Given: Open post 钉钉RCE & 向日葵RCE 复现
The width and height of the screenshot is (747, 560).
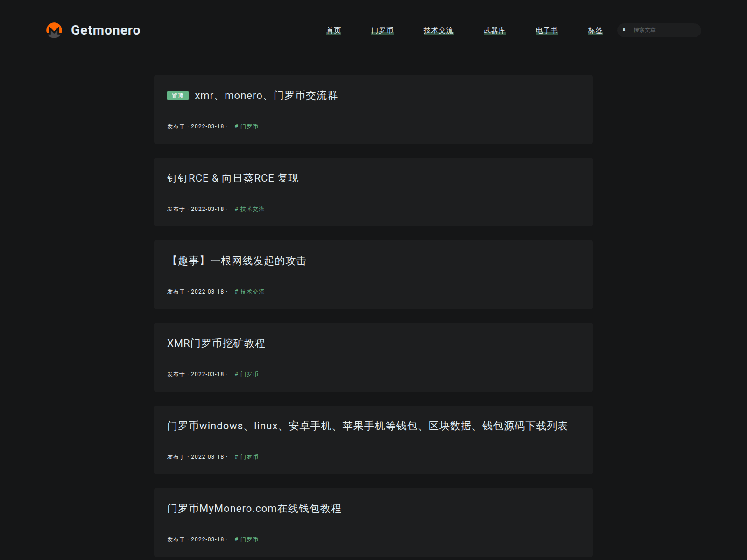Looking at the screenshot, I should tap(233, 178).
